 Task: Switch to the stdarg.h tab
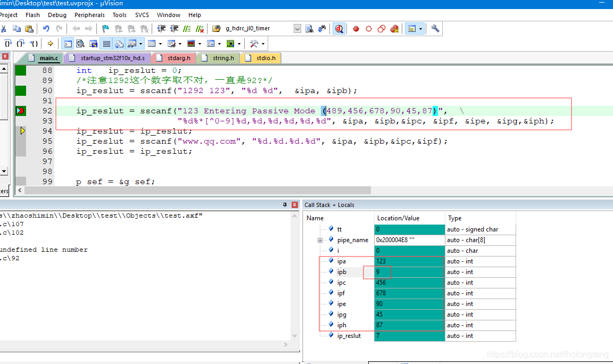174,58
